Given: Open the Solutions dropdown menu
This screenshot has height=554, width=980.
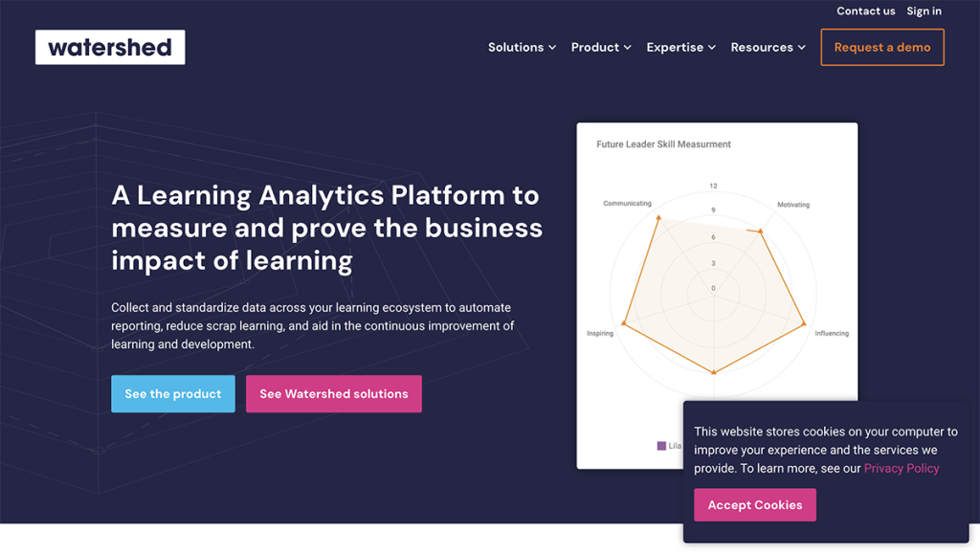Looking at the screenshot, I should pos(522,47).
